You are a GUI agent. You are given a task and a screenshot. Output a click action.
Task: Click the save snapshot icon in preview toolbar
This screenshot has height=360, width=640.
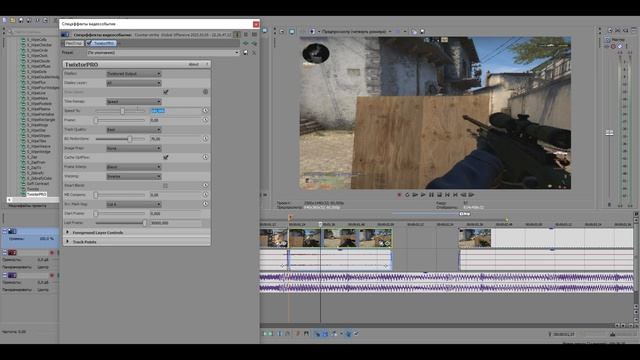pos(422,31)
